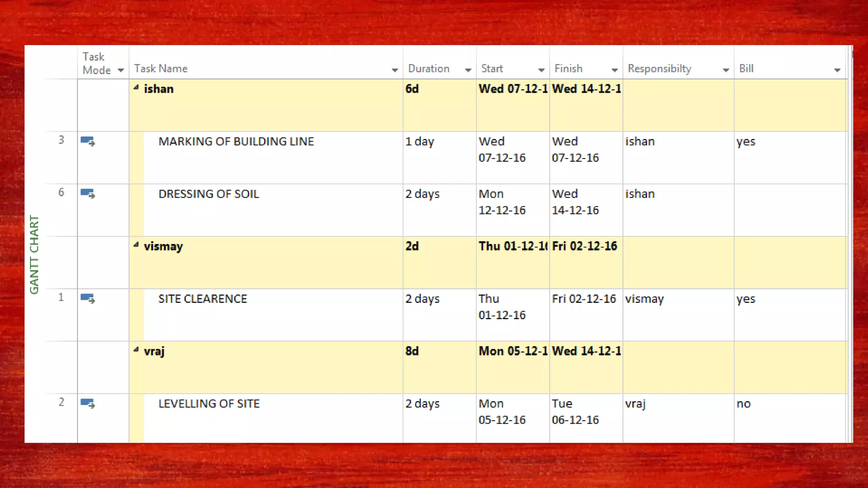Open the Task Mode column dropdown arrow

click(121, 70)
